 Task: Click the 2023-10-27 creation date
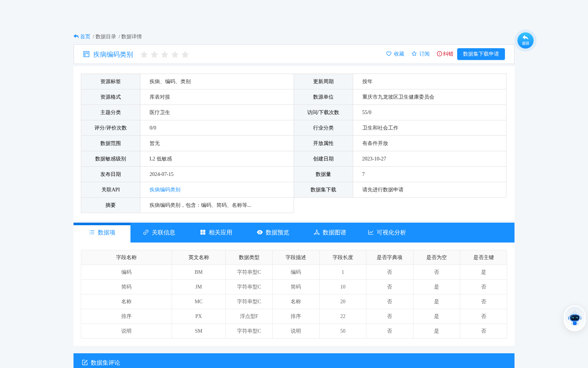374,159
